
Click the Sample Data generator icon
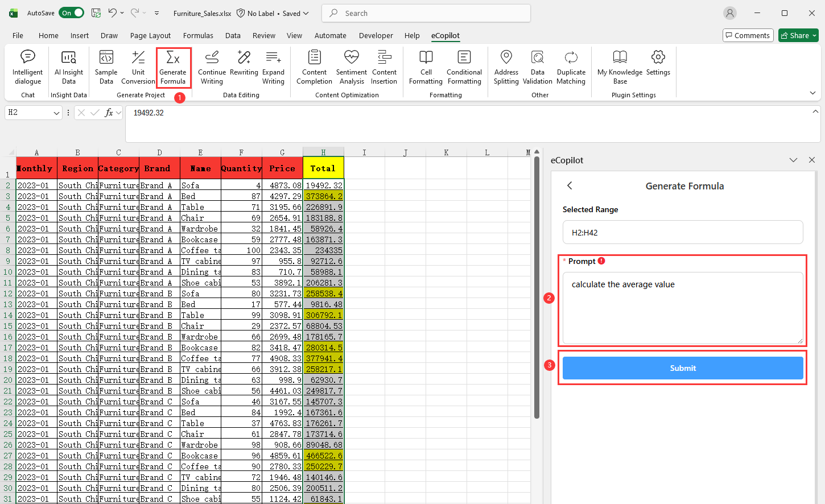point(106,67)
